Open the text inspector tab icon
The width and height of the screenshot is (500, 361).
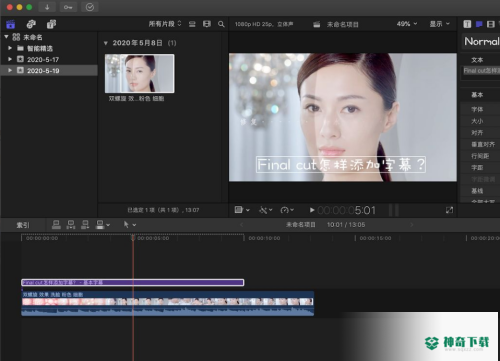click(x=467, y=24)
